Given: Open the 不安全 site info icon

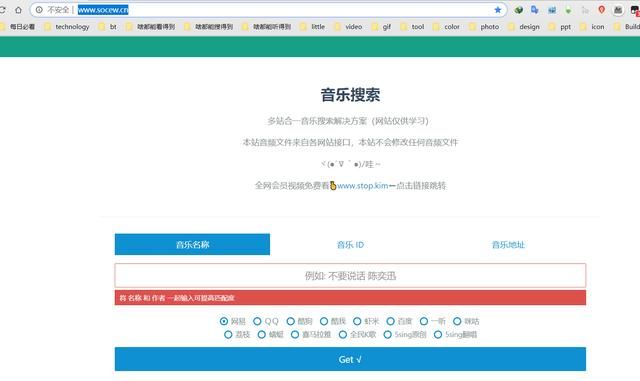Looking at the screenshot, I should pyautogui.click(x=39, y=10).
